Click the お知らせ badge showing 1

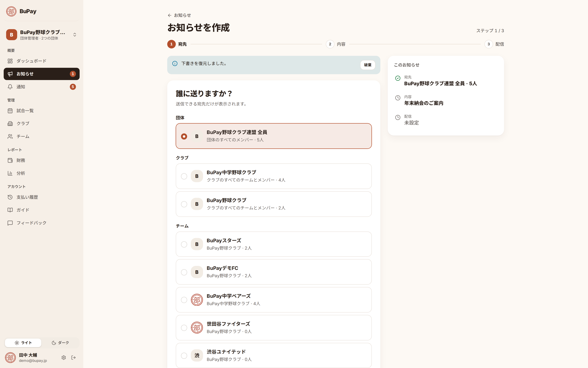coord(73,74)
